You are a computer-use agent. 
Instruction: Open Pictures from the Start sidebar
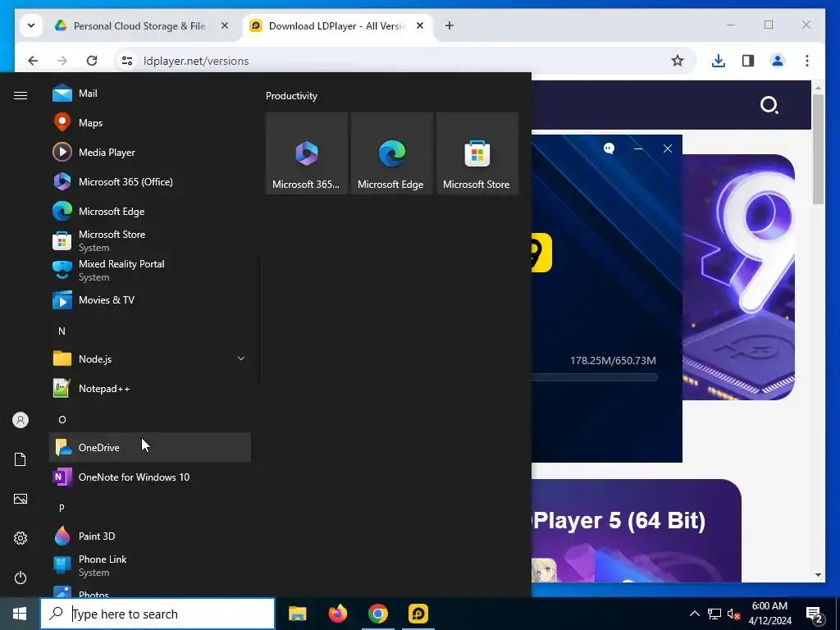pyautogui.click(x=21, y=499)
